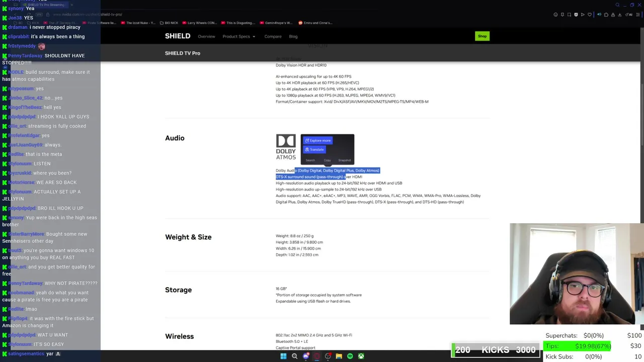Screen dimensions: 644x362
Task: Click the Weight & Size section heading
Action: click(x=188, y=237)
